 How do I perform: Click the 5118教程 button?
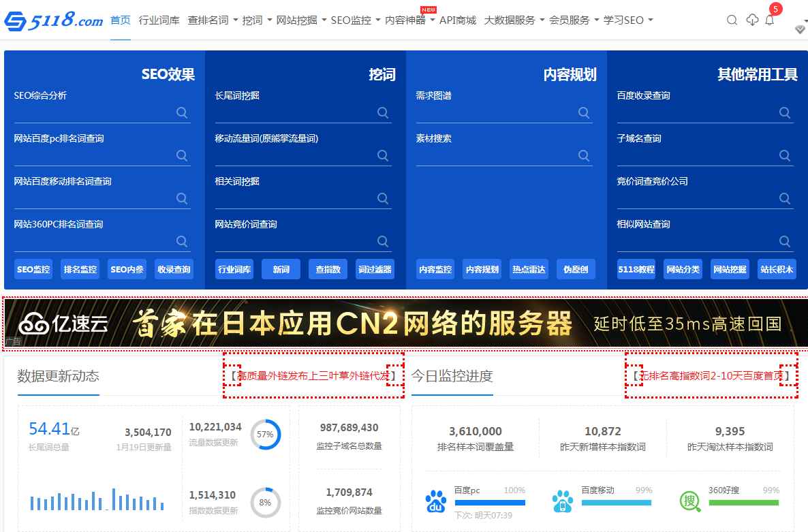[x=636, y=269]
